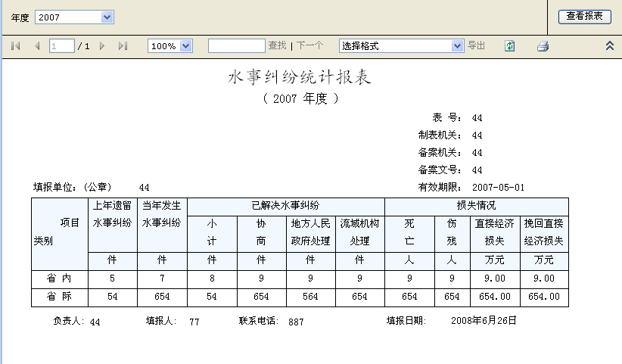Jump to last report page

click(123, 46)
